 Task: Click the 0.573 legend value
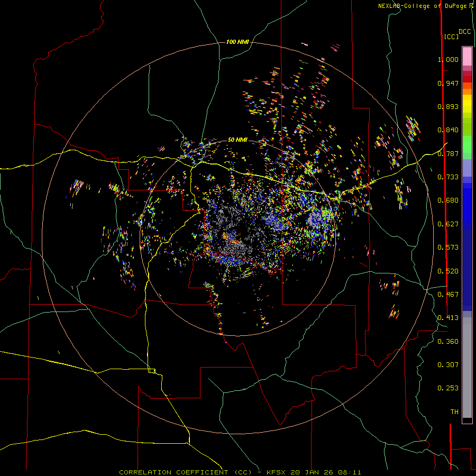(448, 248)
